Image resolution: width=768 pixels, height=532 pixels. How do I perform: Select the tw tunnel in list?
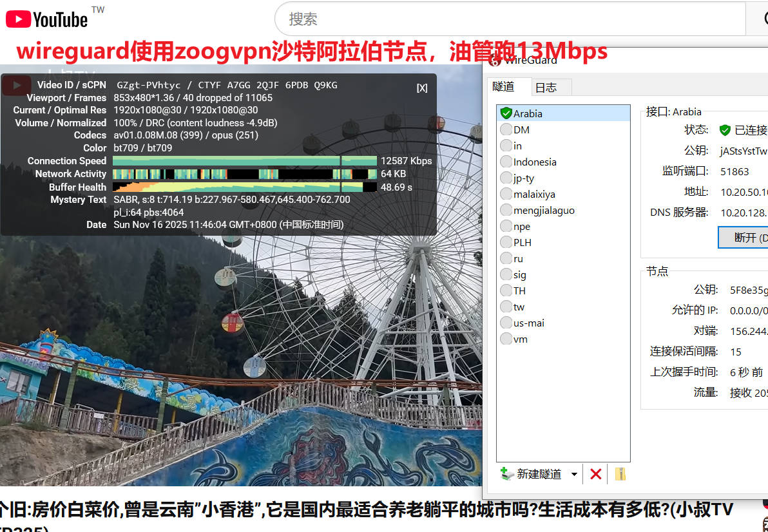(519, 307)
